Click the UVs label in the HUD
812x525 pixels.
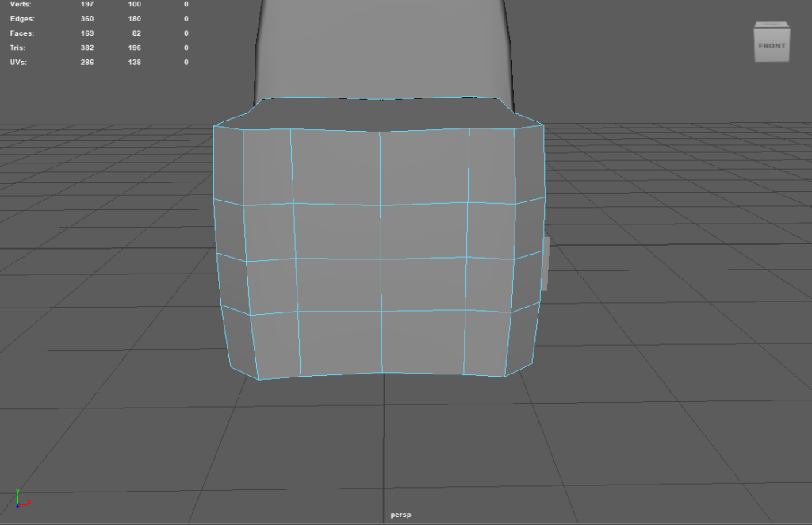(18, 62)
